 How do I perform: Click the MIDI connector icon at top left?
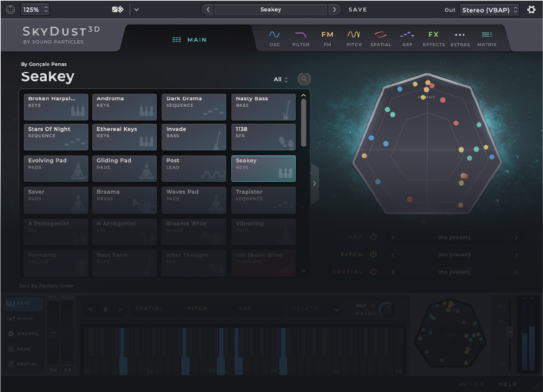11,10
